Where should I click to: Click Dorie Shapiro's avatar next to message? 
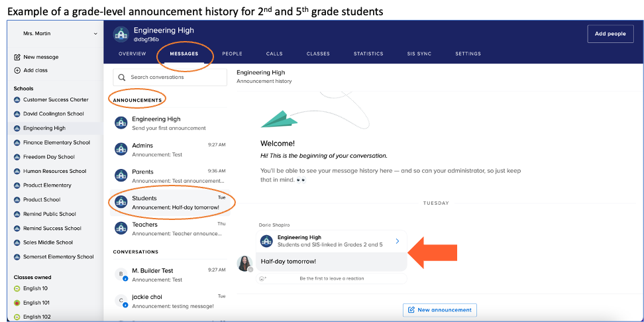coord(244,263)
